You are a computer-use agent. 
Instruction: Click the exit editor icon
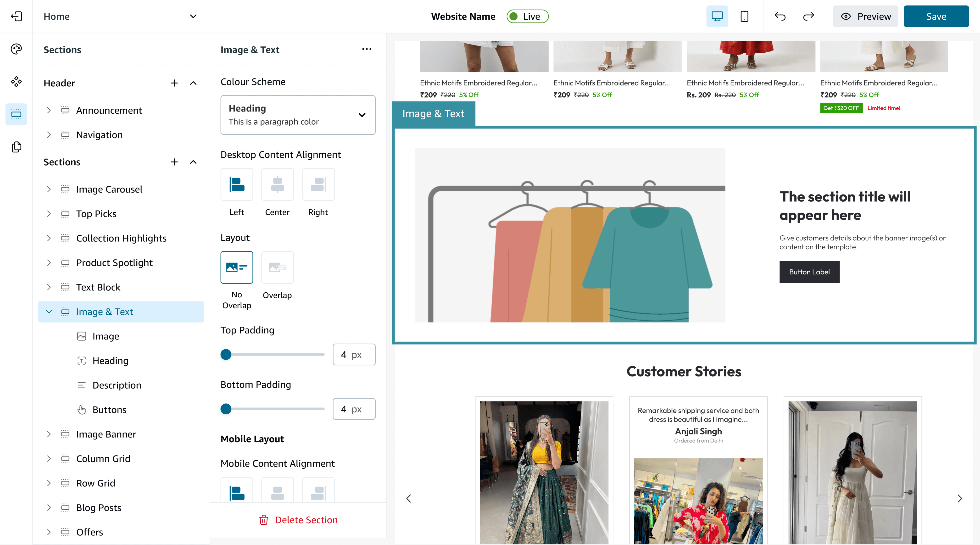[x=16, y=16]
